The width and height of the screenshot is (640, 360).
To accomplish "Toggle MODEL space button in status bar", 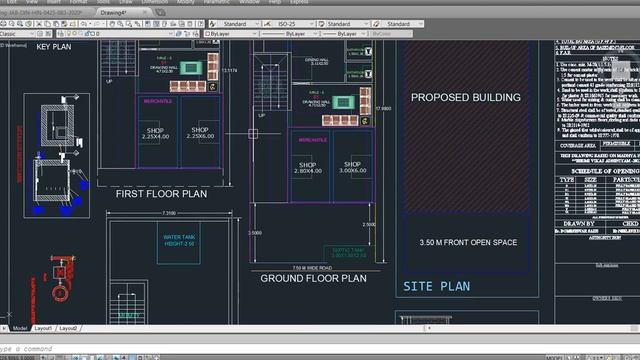I will click(x=553, y=358).
